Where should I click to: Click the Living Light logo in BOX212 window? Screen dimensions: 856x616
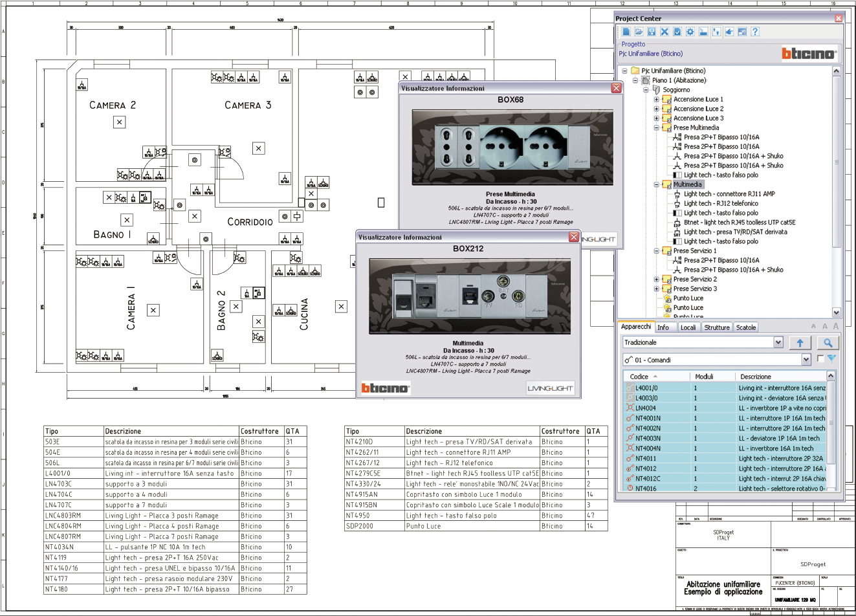550,388
